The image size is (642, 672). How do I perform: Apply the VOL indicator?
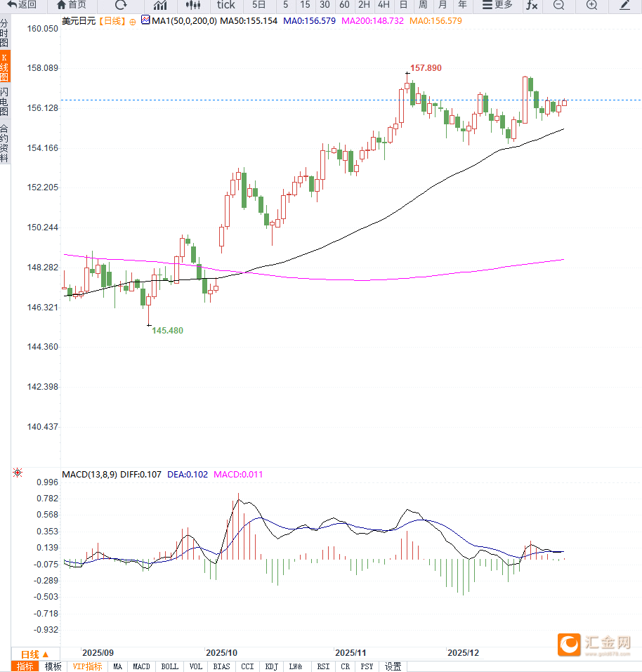(195, 666)
